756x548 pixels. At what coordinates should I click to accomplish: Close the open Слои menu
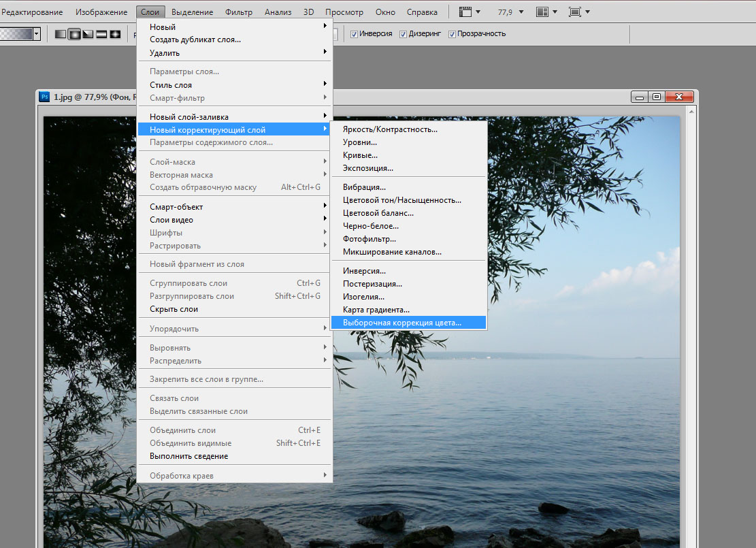pos(150,12)
